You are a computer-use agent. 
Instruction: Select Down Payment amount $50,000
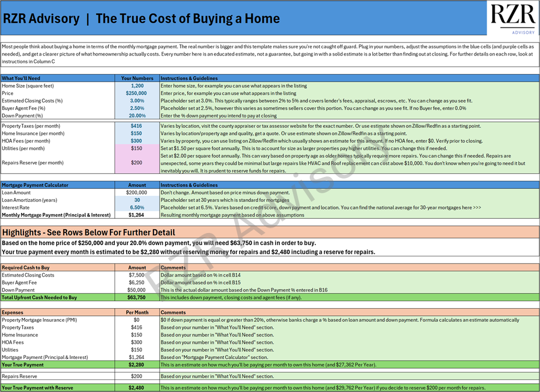[x=137, y=290]
